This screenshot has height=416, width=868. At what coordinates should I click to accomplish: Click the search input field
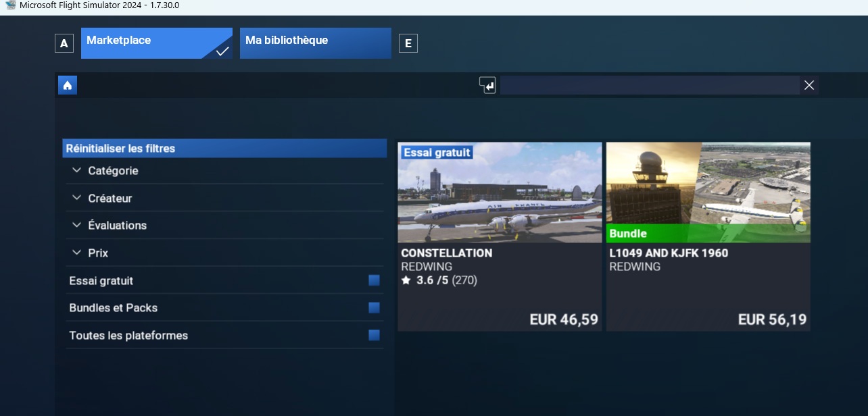pos(650,85)
